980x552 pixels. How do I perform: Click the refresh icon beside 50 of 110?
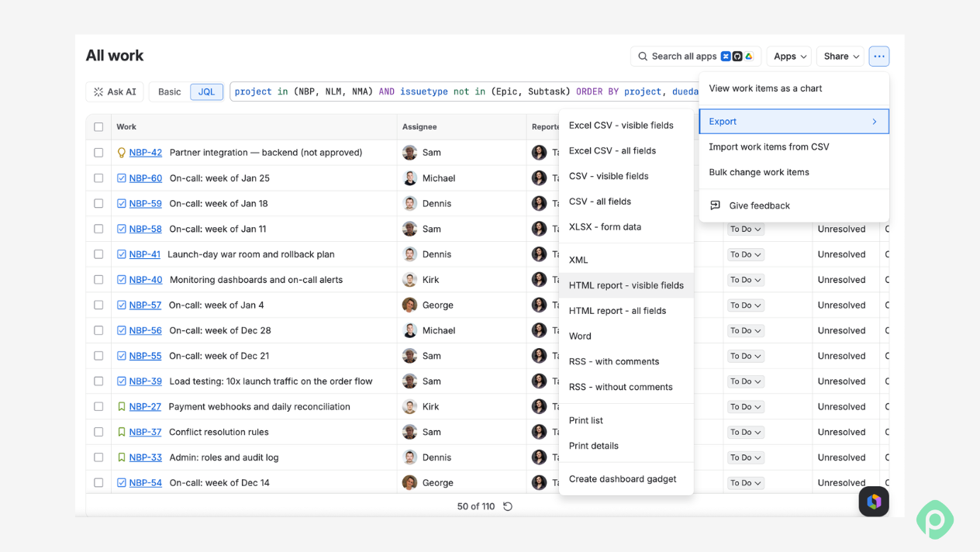coord(508,506)
